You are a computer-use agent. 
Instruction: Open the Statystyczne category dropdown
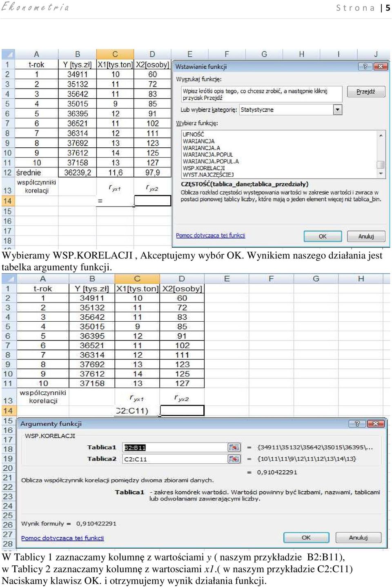click(337, 109)
